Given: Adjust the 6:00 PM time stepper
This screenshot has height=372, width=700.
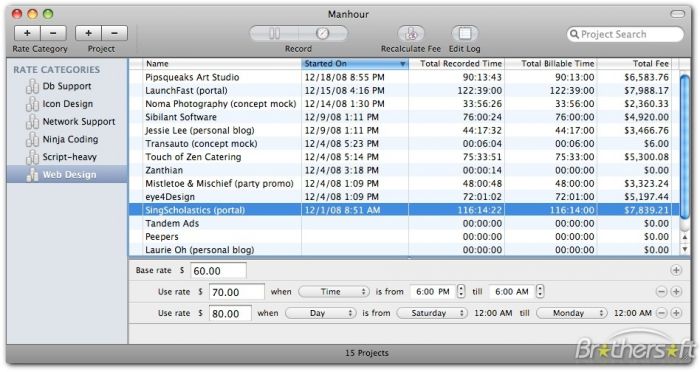Looking at the screenshot, I should pos(461,292).
